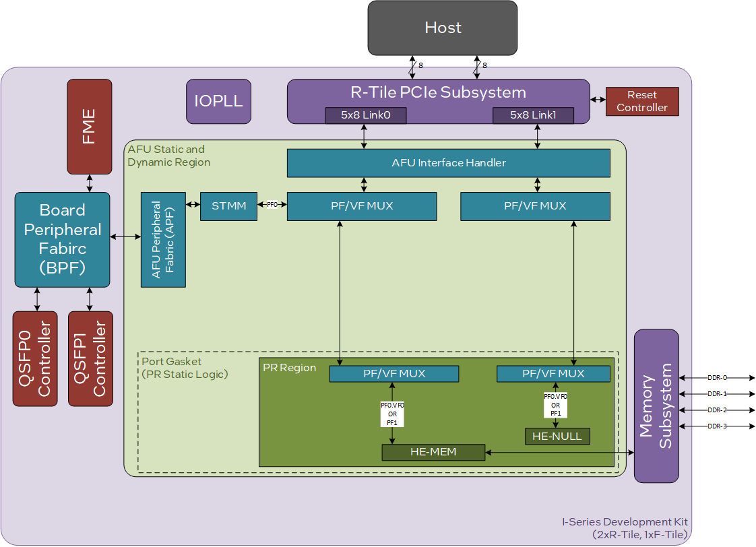Click the AFU Peripheral Fabric (APF) block

[163, 239]
